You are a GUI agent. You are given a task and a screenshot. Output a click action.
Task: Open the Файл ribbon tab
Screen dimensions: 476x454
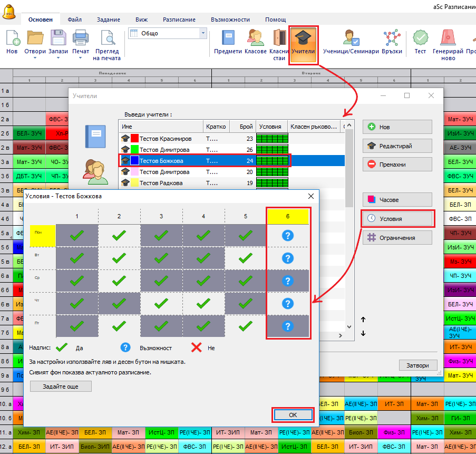75,20
